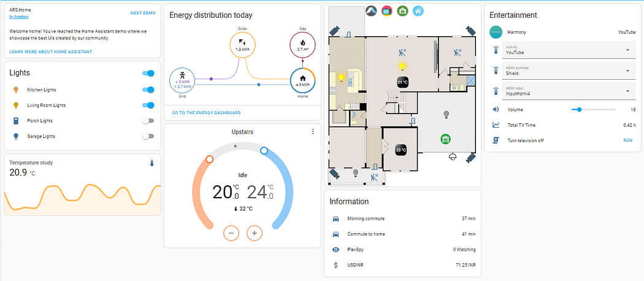The height and width of the screenshot is (281, 644).
Task: Expand the Activity YouTube dropdown
Action: click(x=569, y=50)
